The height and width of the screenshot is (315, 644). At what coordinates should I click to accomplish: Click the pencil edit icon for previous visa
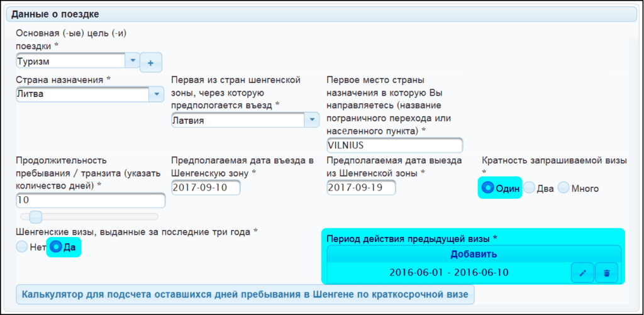click(582, 272)
